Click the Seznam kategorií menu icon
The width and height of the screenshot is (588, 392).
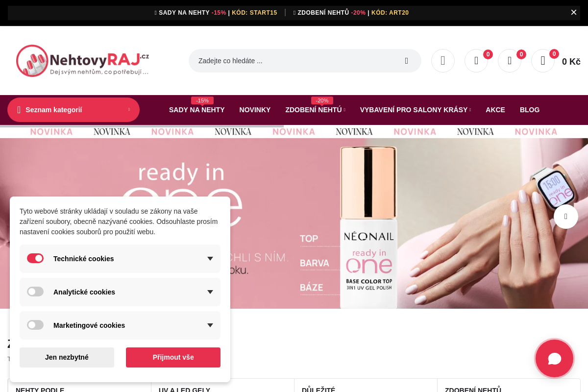point(19,110)
